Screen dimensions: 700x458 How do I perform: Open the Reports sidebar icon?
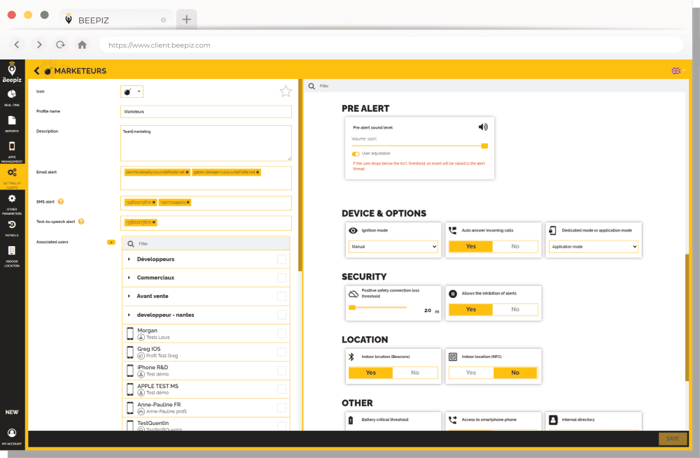[x=12, y=121]
